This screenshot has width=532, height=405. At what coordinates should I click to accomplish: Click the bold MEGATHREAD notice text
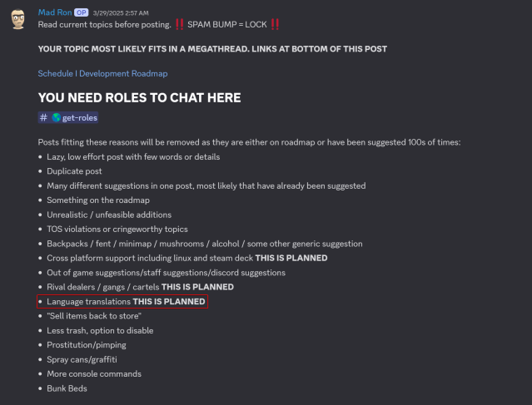point(212,49)
